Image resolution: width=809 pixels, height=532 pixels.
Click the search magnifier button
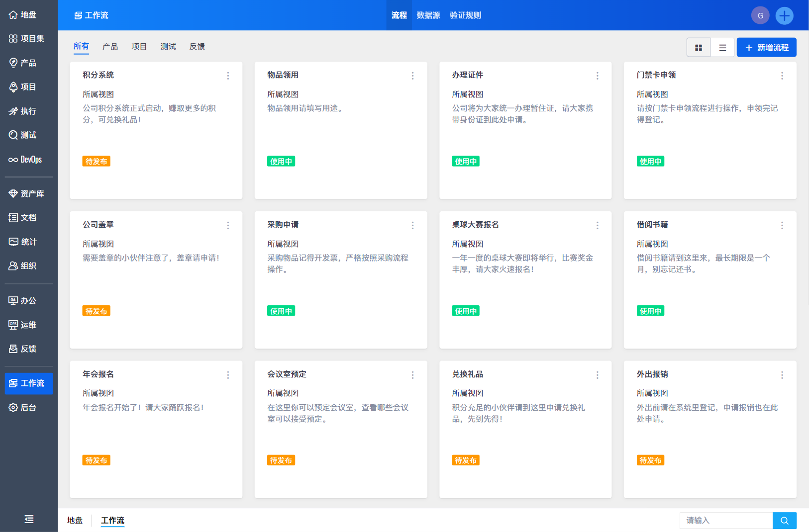point(785,521)
